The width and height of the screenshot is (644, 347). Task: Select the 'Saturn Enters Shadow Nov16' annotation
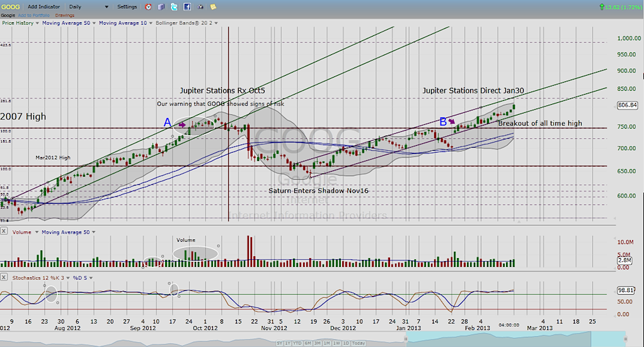(318, 191)
